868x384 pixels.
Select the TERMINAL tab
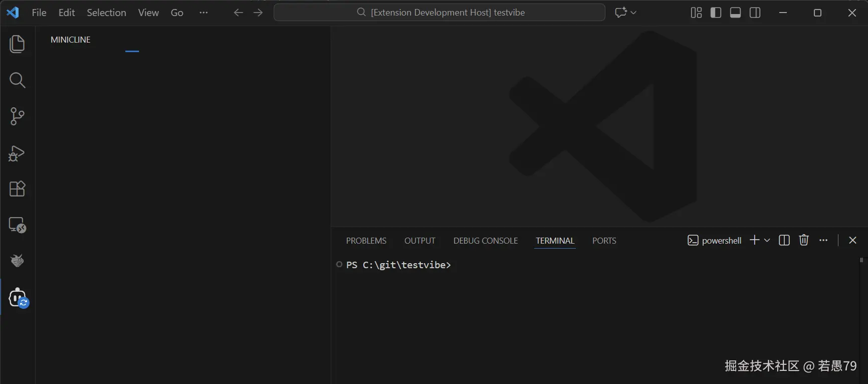click(555, 241)
